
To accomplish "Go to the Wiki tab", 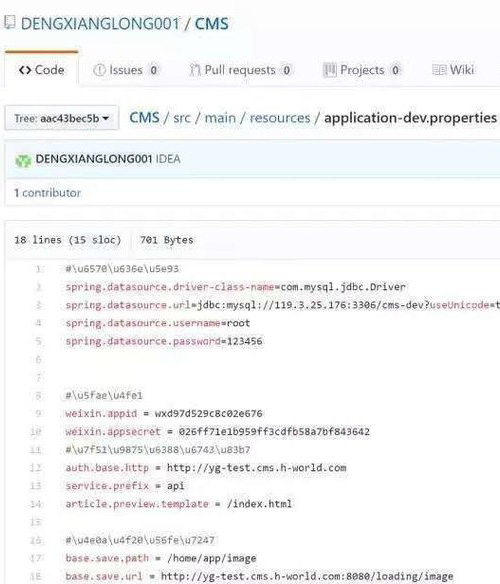I will tap(453, 70).
